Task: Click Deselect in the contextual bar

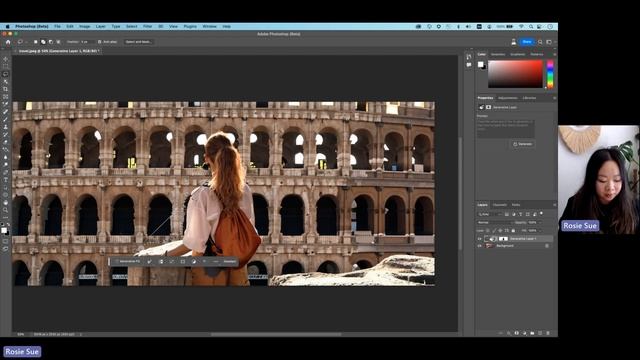Action: coord(229,261)
